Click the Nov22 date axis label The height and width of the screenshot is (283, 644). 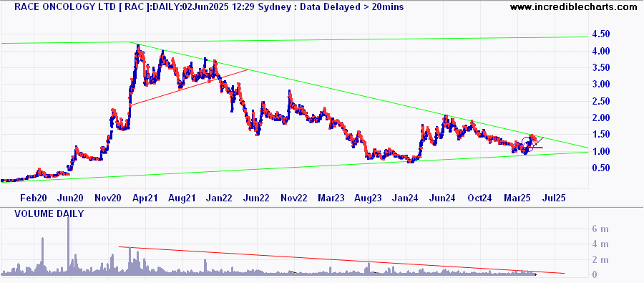click(x=295, y=198)
